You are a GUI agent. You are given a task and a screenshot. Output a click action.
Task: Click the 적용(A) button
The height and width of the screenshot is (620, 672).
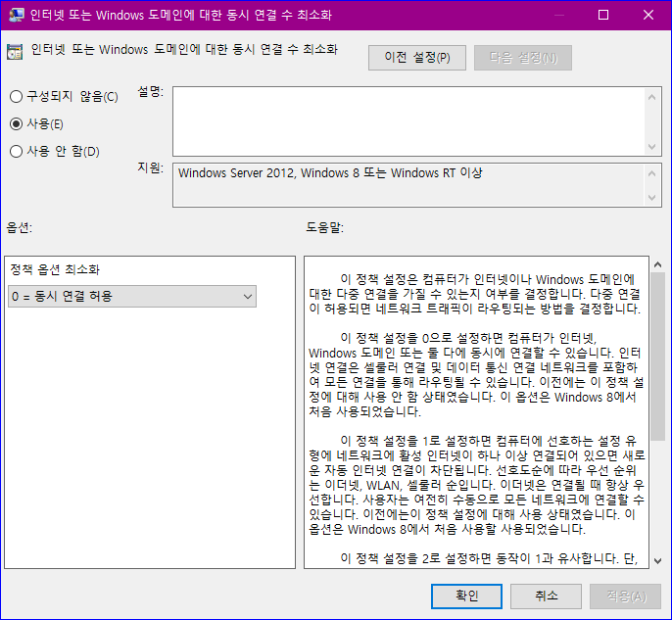tap(626, 596)
